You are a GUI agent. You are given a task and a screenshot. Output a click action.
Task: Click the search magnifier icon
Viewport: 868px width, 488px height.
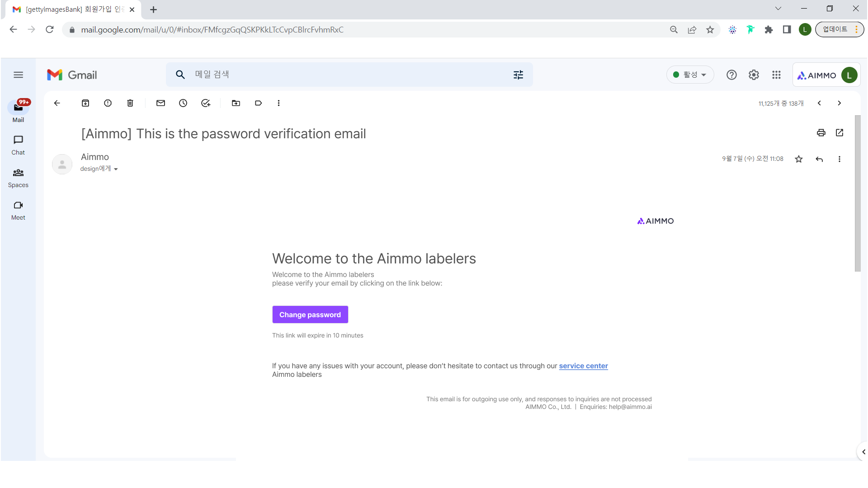click(x=180, y=75)
